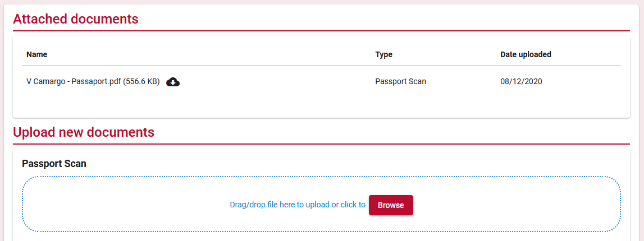
Task: Click the file size (556.6 KB) text
Action: click(x=141, y=82)
